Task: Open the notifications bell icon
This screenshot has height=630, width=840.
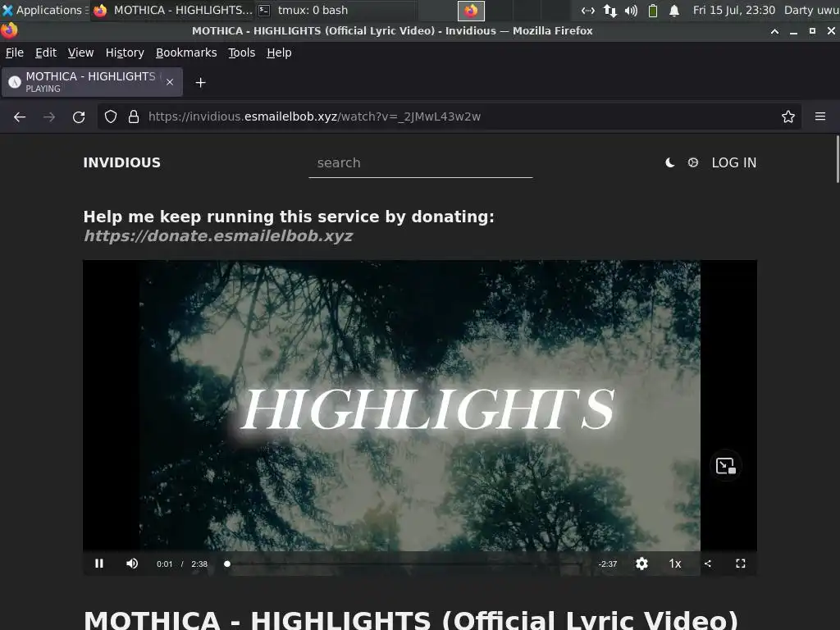Action: (x=674, y=10)
